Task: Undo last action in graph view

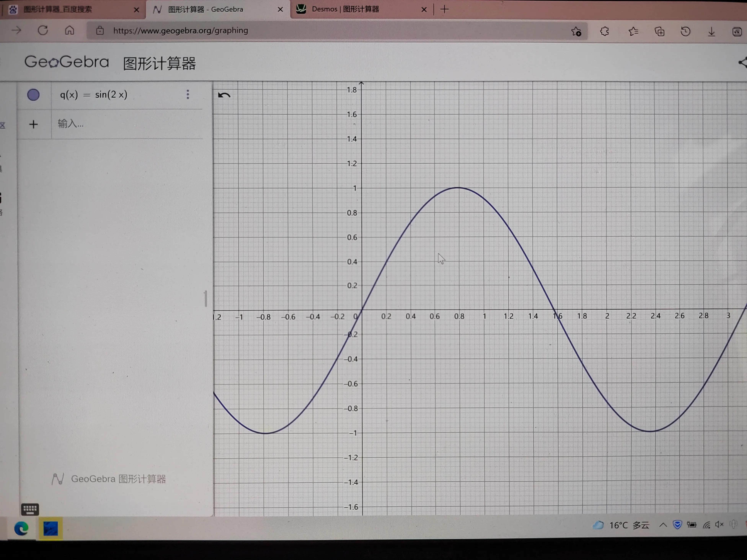Action: tap(224, 95)
